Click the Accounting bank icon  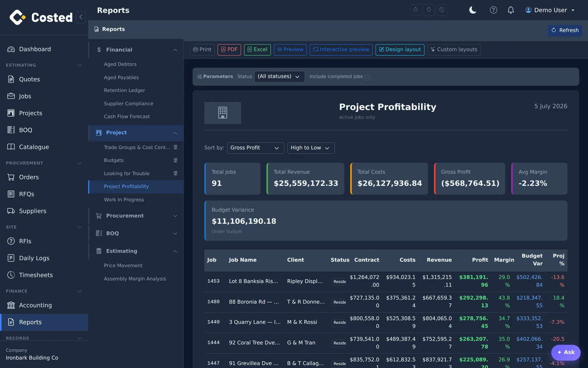(11, 305)
